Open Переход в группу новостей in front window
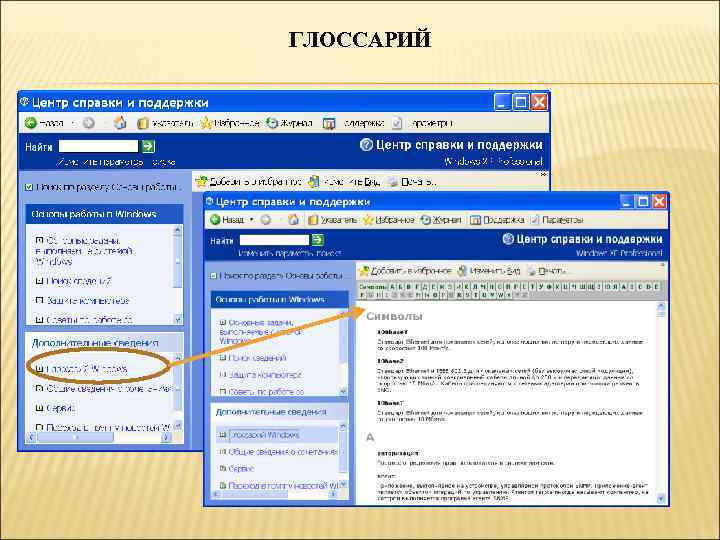Viewport: 720px width, 540px height. coord(283,485)
